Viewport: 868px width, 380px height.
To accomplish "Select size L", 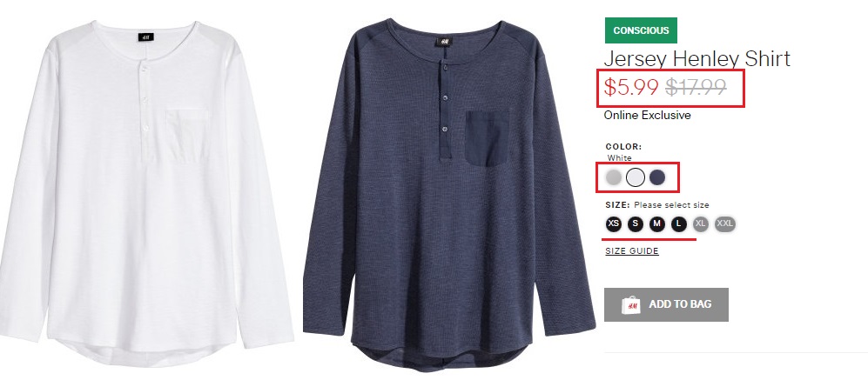I will point(679,224).
